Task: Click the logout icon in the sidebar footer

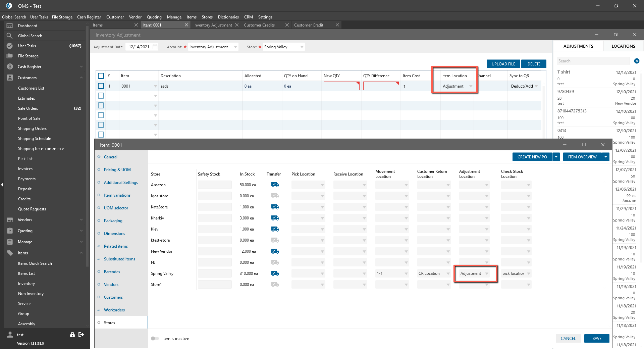Action: click(81, 335)
